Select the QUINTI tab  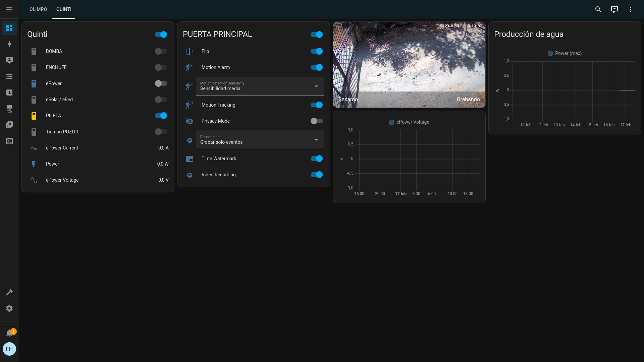tap(64, 9)
